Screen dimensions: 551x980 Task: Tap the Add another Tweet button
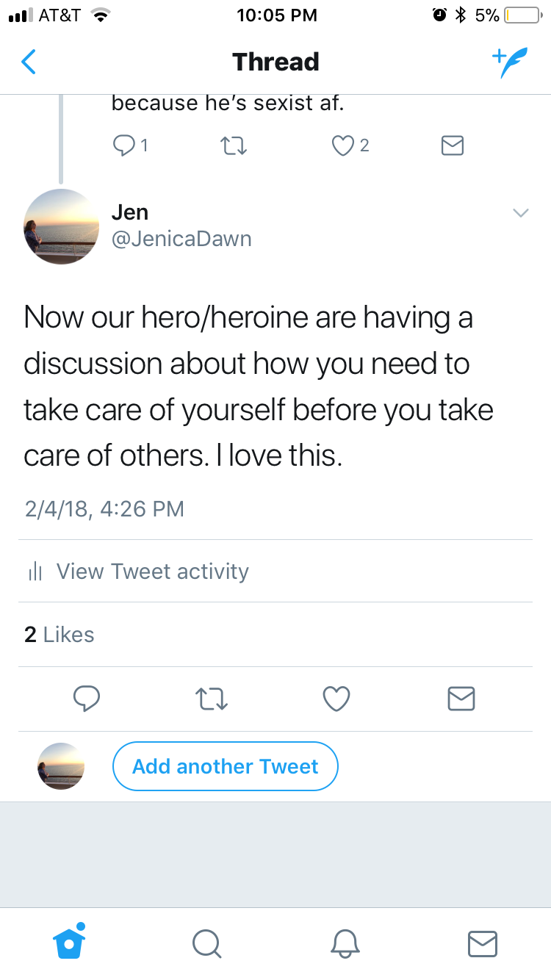coord(225,767)
